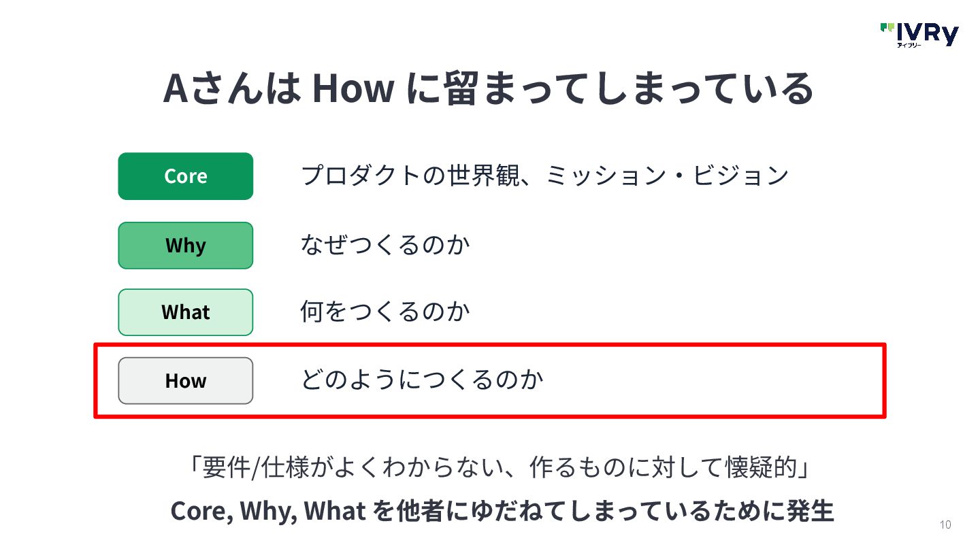Click the bold bottom line starting Core, Why, What
Screen dimensions: 980x551
[502, 511]
